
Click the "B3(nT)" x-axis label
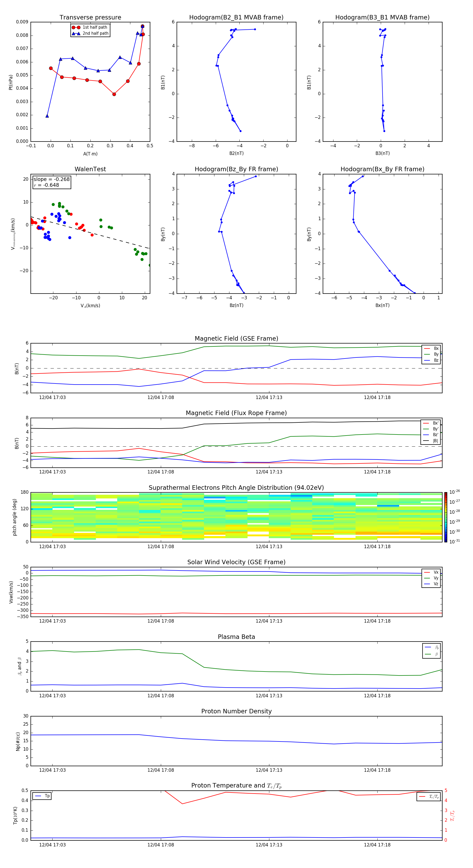point(382,153)
